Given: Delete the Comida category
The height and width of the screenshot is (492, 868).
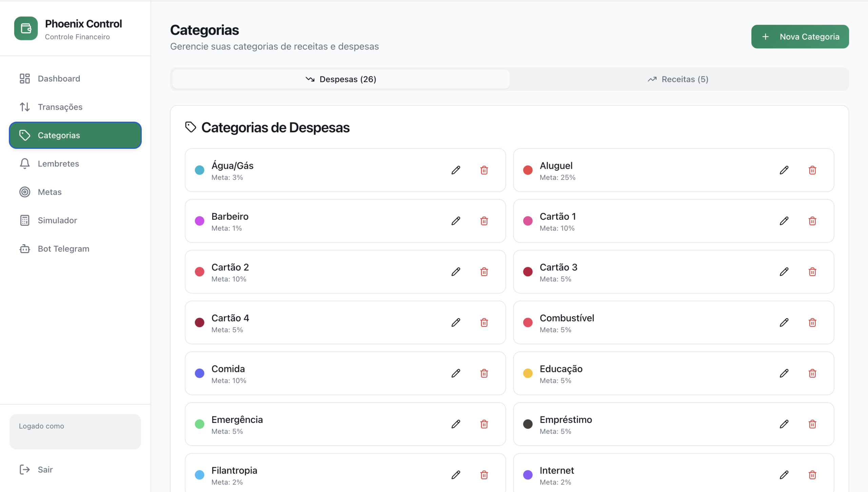Looking at the screenshot, I should (484, 373).
